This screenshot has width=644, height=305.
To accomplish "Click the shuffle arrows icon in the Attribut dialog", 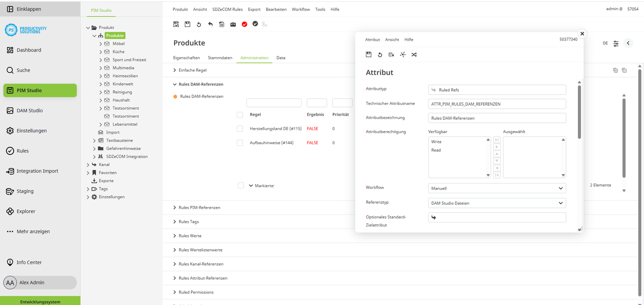I will [x=414, y=55].
